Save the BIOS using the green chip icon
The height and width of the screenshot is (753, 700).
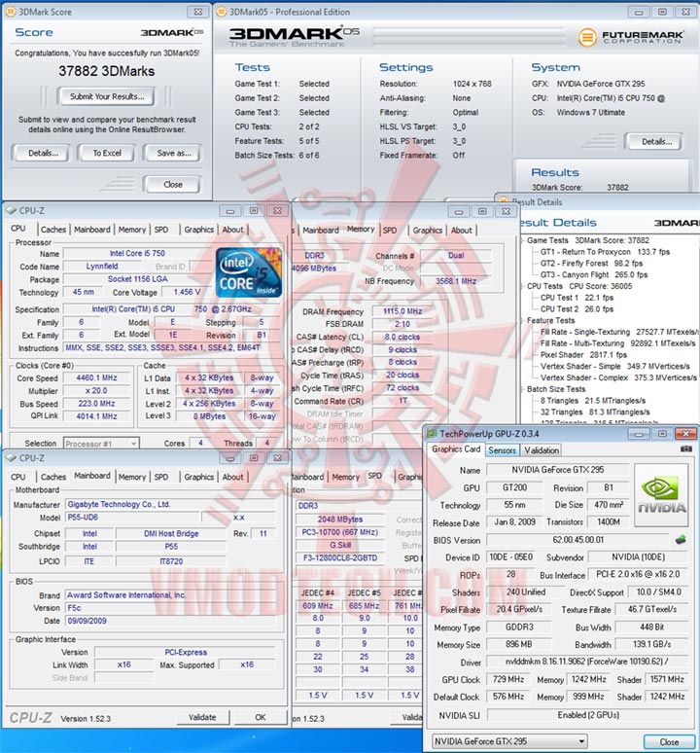(x=681, y=540)
